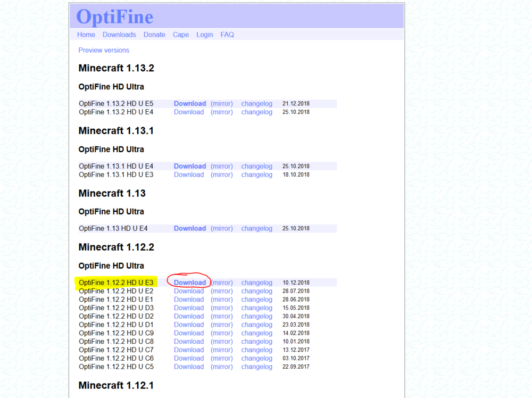Download OptiFine 1.13.1 HD U E3
532x398 pixels.
click(189, 174)
